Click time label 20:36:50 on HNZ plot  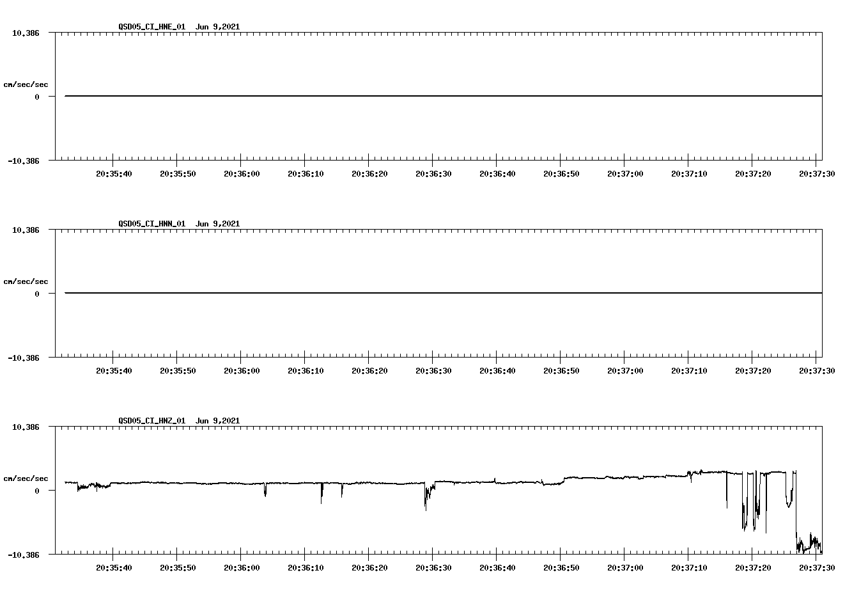pos(561,567)
